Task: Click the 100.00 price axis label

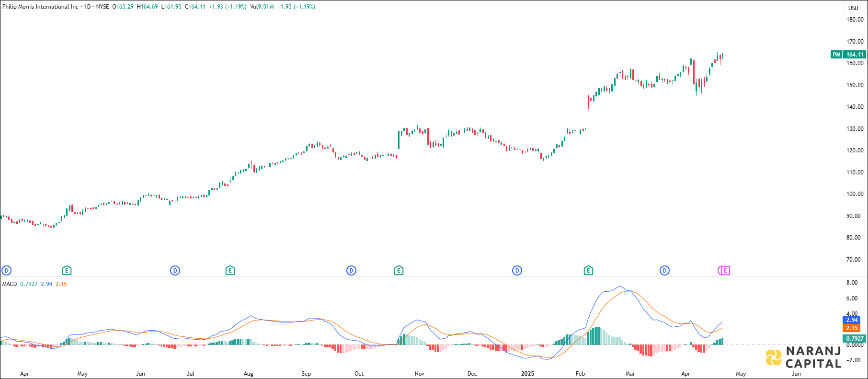Action: (x=855, y=194)
